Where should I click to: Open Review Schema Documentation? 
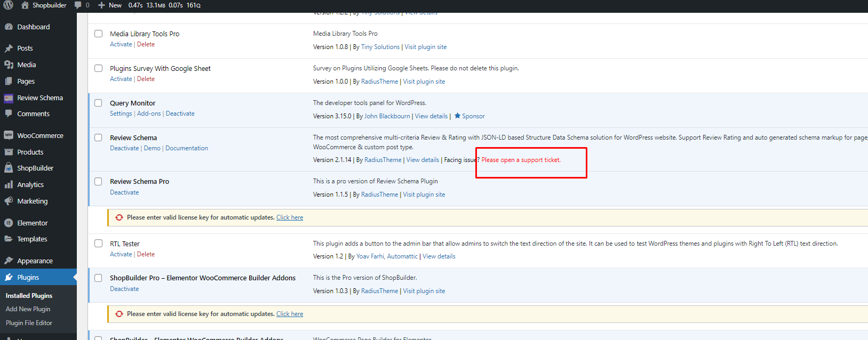point(187,148)
